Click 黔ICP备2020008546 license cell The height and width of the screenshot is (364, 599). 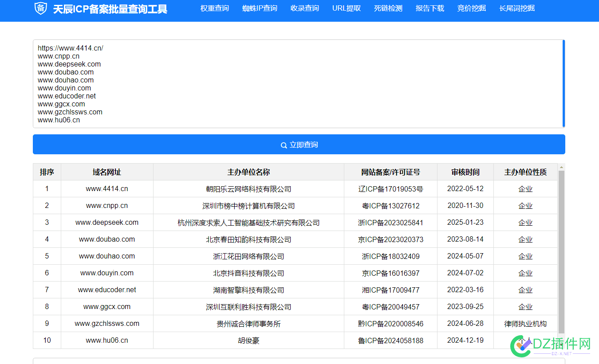point(390,324)
